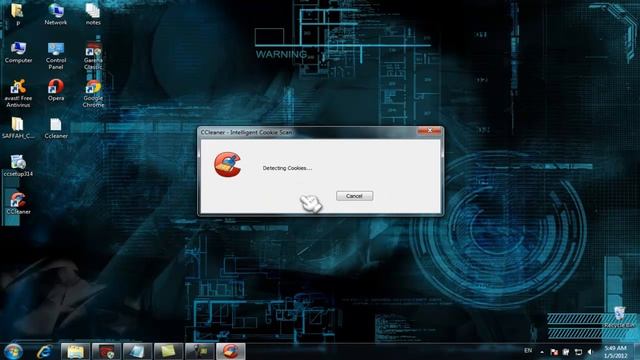This screenshot has width=640, height=360.
Task: Select the Recycle Bin icon
Action: point(619,317)
